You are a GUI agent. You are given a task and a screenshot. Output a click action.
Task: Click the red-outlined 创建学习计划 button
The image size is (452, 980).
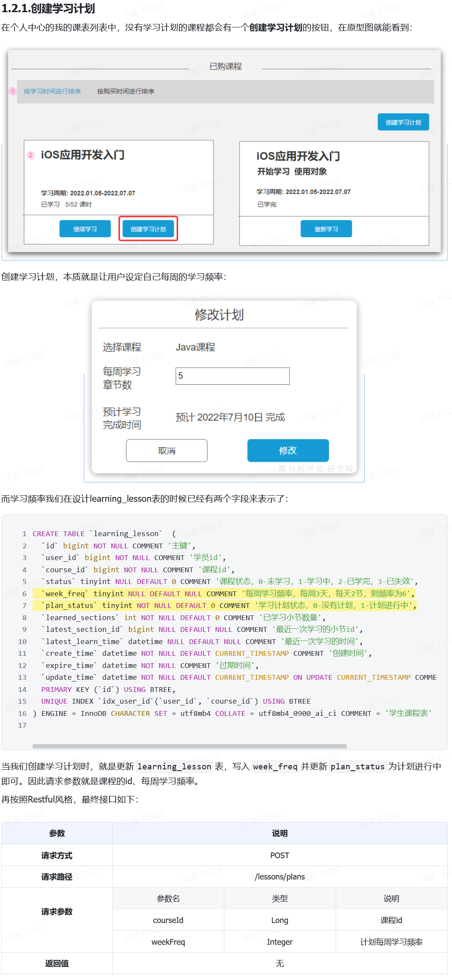pos(148,229)
